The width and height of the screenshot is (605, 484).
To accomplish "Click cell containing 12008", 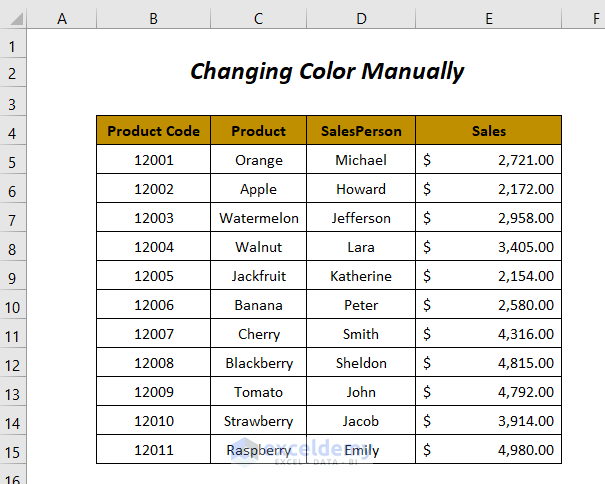I will coord(154,362).
